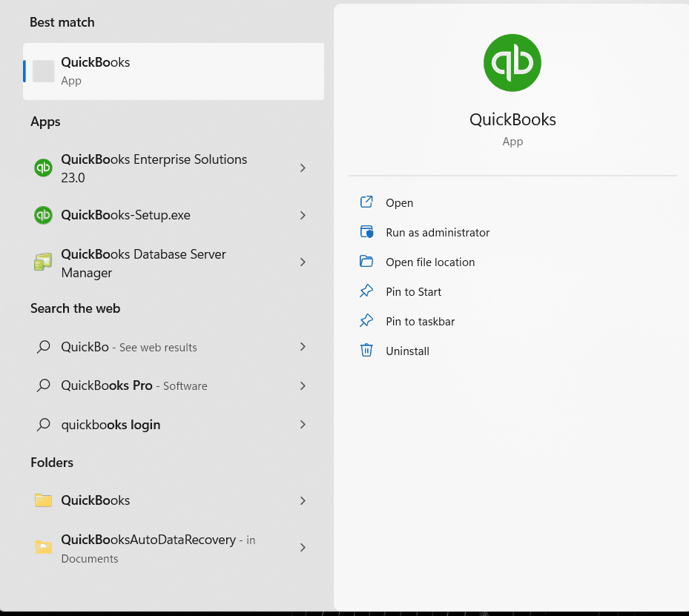Expand QuickBooks Database Server Manager chevron
The width and height of the screenshot is (689, 616).
303,262
